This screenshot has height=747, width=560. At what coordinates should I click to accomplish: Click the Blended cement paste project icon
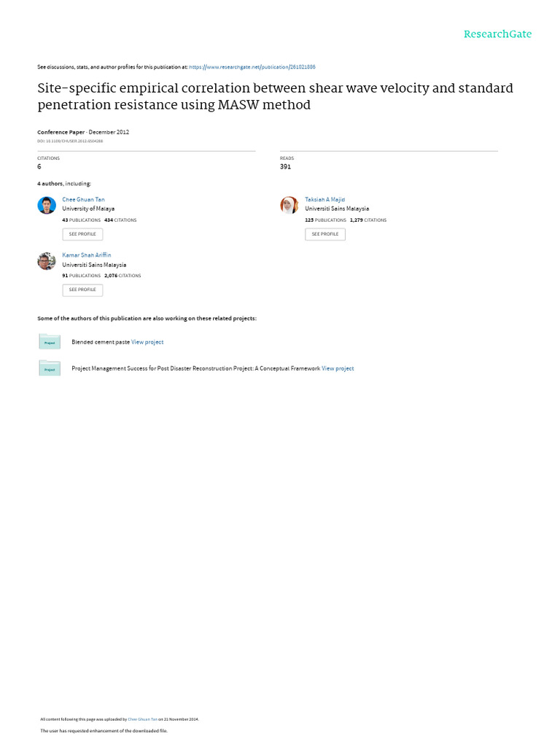[x=50, y=341]
